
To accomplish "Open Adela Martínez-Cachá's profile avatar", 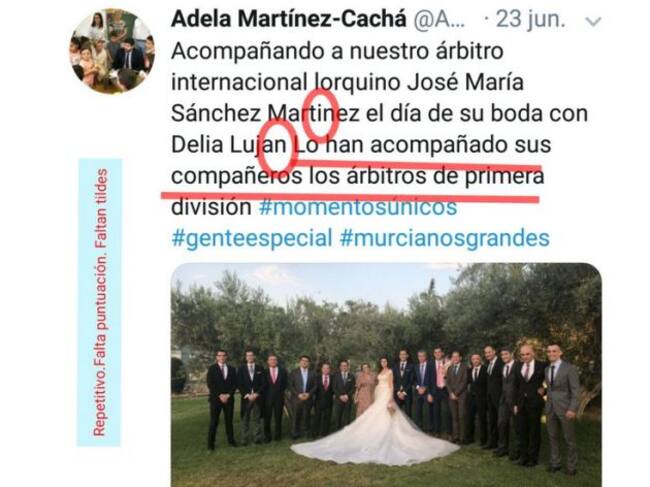I will tap(112, 51).
